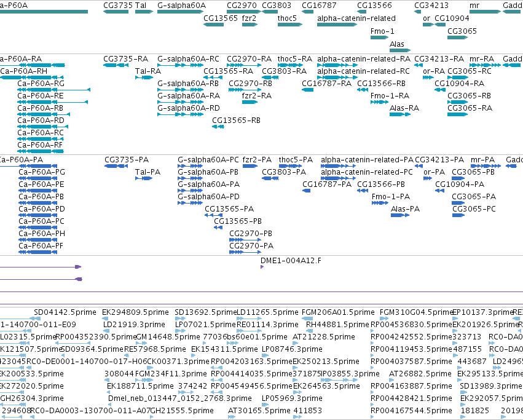Image resolution: width=523 pixels, height=420 pixels.
Task: Select the G-salpha60A-PC protein
Action: [x=190, y=166]
